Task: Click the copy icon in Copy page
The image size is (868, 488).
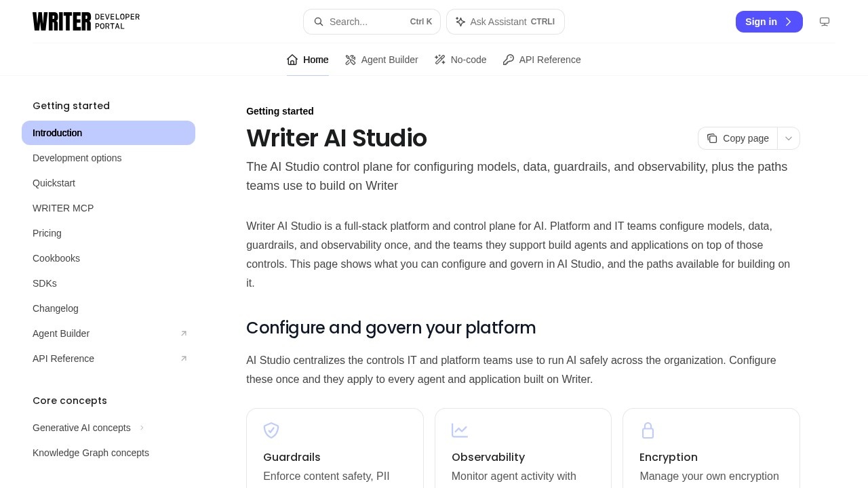Action: point(712,138)
